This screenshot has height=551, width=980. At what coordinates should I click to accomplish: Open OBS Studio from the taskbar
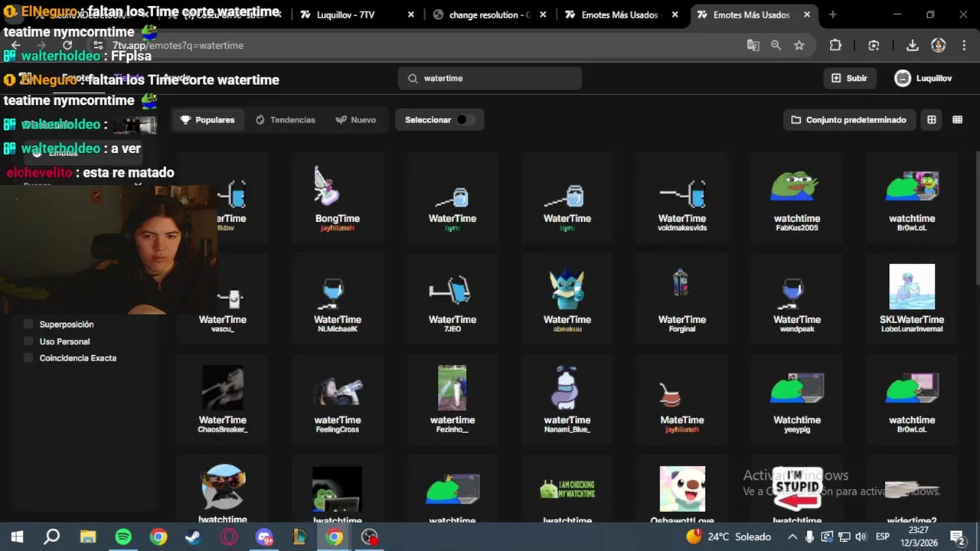(x=370, y=536)
